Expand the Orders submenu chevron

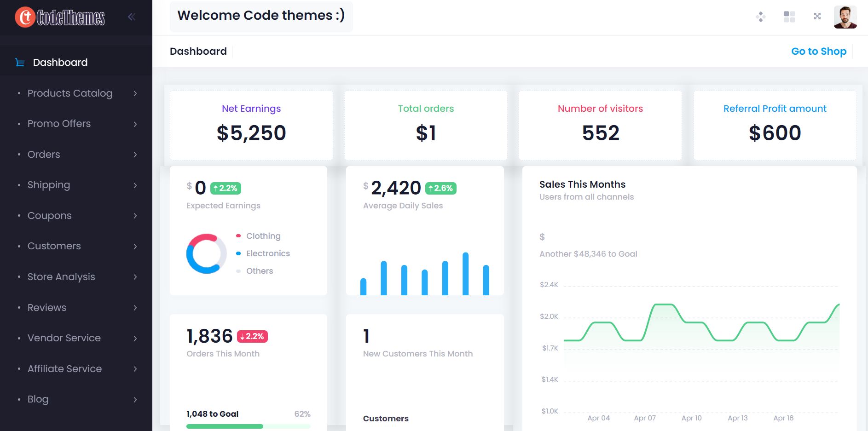[x=135, y=155]
